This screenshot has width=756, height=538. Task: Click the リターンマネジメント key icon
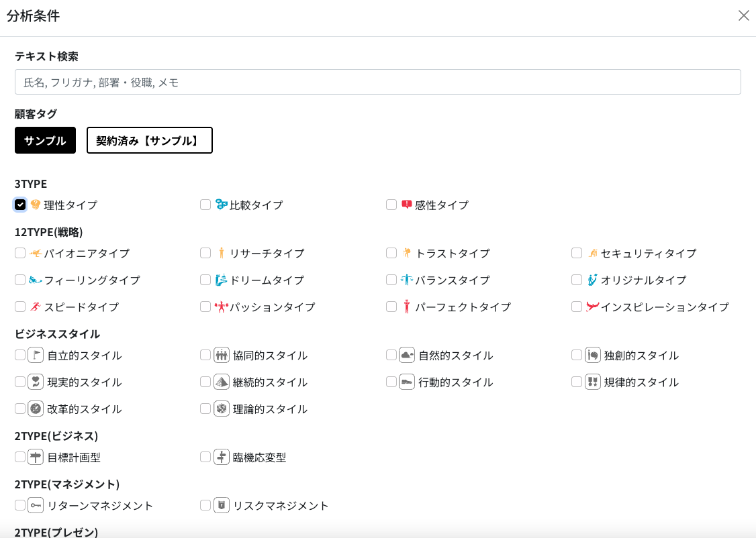36,505
